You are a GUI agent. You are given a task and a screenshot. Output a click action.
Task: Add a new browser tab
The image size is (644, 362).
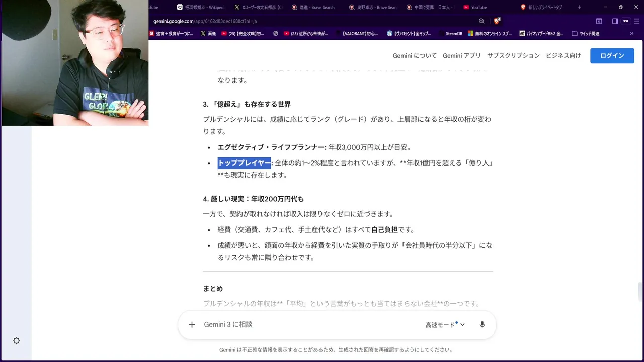point(579,7)
